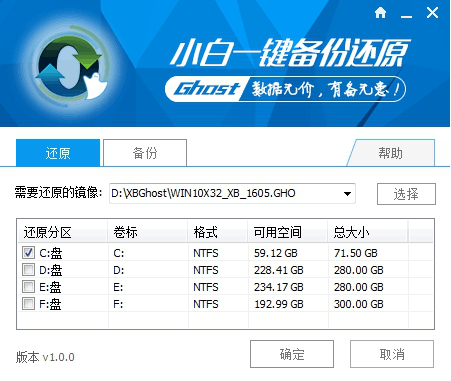This screenshot has height=381, width=451.
Task: Click the 280.00 GB size in E row
Action: click(359, 287)
